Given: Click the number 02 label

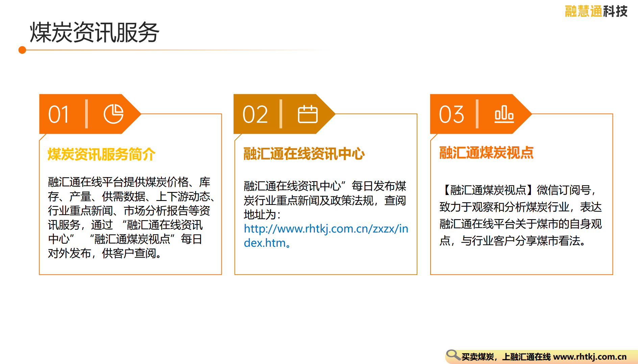Looking at the screenshot, I should click(x=255, y=114).
